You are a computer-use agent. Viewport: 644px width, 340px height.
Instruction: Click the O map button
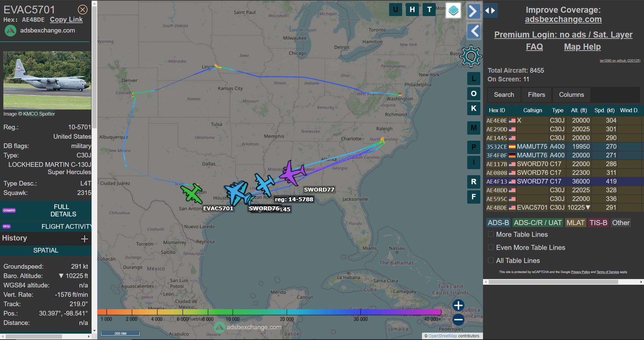474,93
